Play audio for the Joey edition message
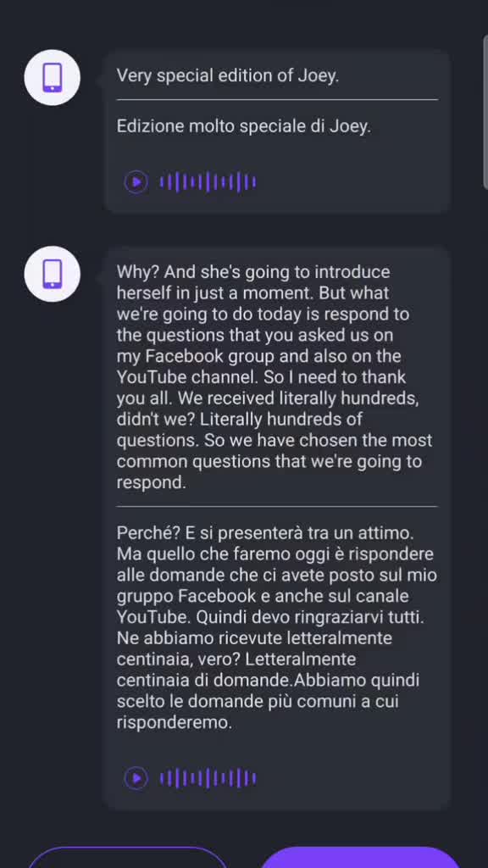This screenshot has width=488, height=868. 136,181
